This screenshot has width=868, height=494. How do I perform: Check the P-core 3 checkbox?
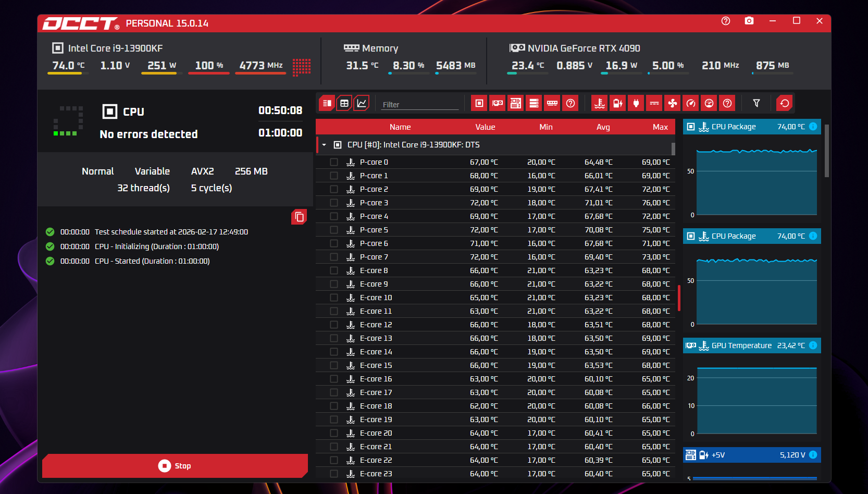(334, 203)
